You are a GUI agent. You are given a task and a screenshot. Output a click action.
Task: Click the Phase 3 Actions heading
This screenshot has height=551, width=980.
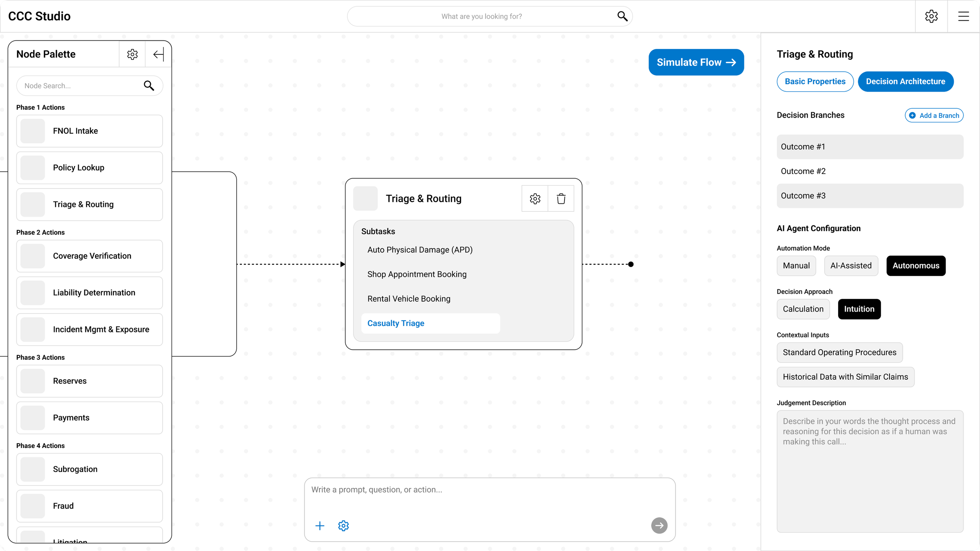(x=40, y=357)
